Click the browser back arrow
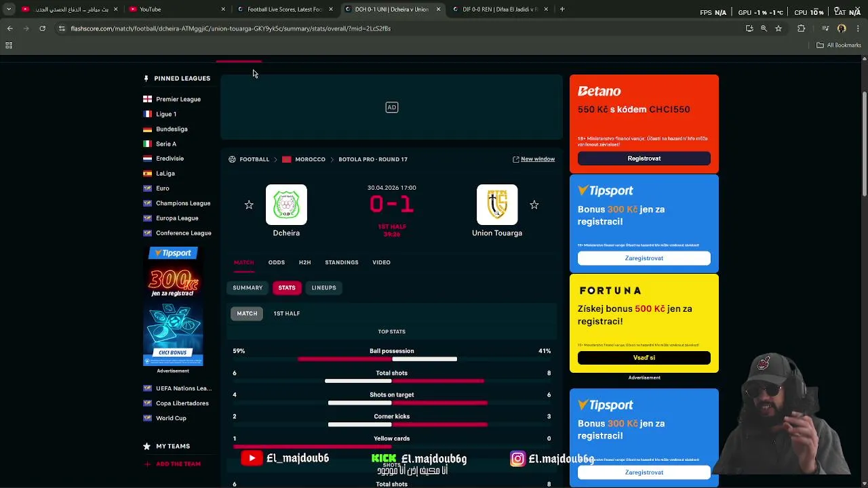This screenshot has height=488, width=868. 10,28
